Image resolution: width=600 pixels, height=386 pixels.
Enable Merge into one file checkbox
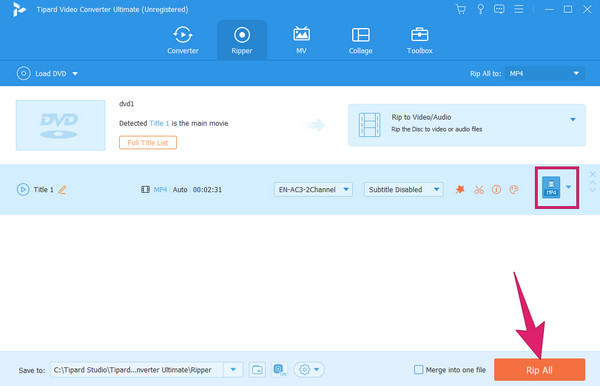419,370
